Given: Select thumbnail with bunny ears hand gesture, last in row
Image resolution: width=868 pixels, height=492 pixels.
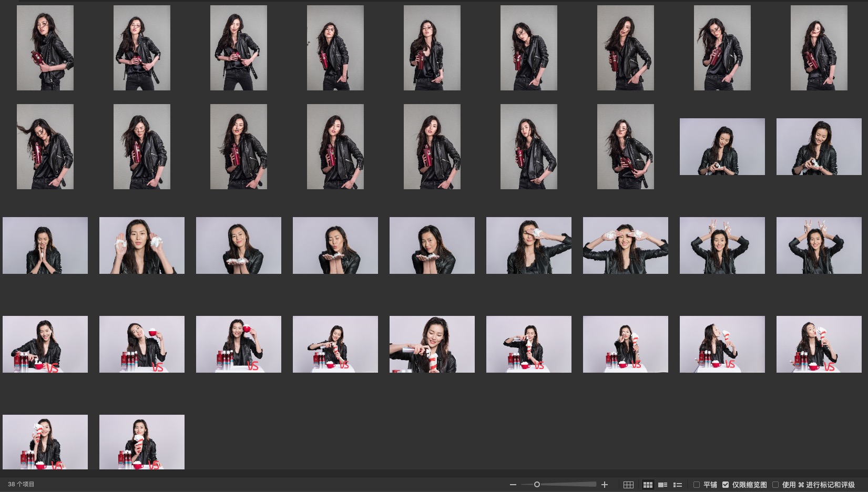Looking at the screenshot, I should (819, 245).
